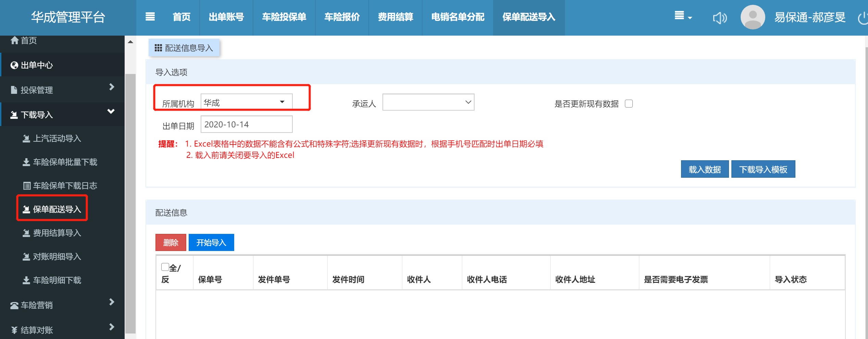Click the download icon beside 车险保单批量下载
Image resolution: width=868 pixels, height=339 pixels.
[x=26, y=162]
